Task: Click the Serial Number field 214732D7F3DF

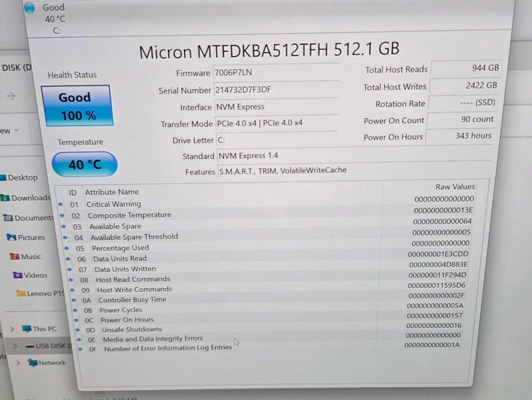Action: click(276, 90)
